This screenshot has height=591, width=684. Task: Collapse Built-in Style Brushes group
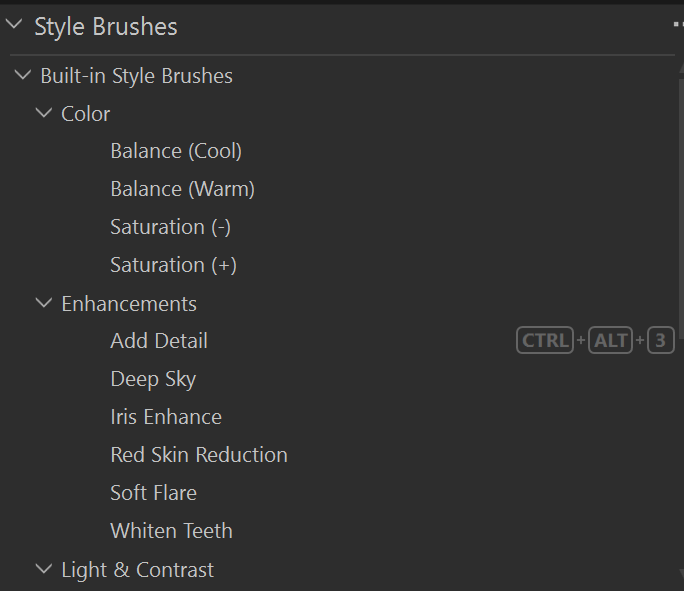[23, 76]
